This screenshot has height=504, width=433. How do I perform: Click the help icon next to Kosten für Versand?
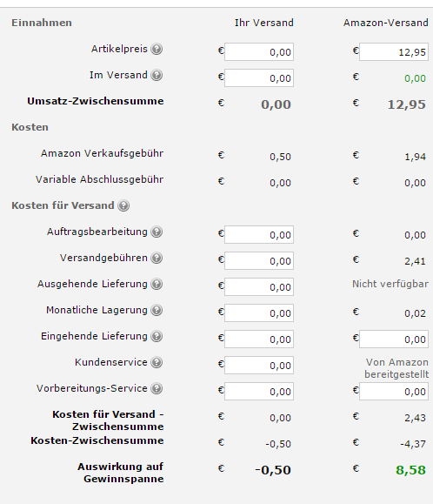click(123, 205)
